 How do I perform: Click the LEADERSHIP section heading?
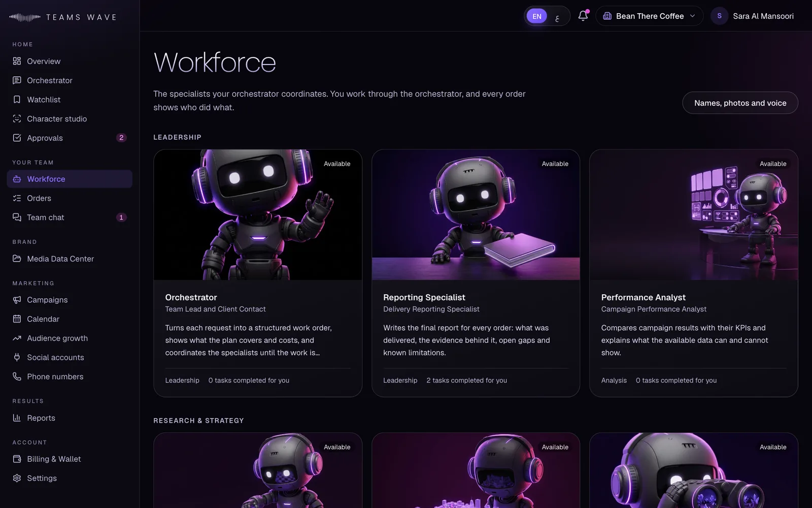coord(177,137)
